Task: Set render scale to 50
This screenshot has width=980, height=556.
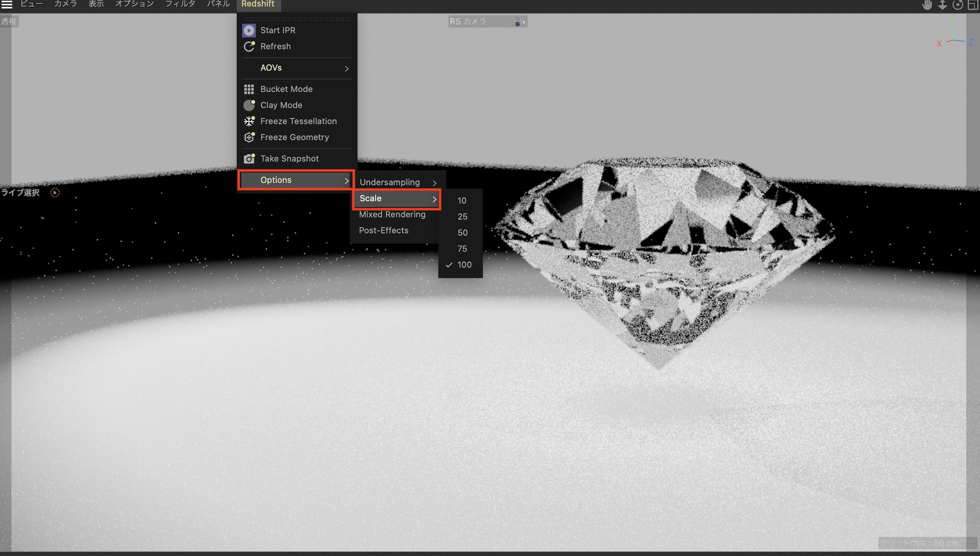Action: 462,233
